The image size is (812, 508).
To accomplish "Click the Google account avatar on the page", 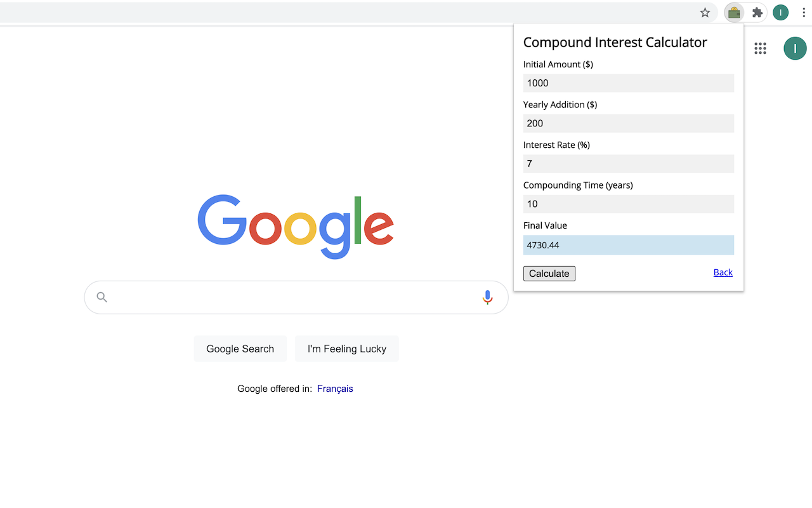I will coord(795,48).
